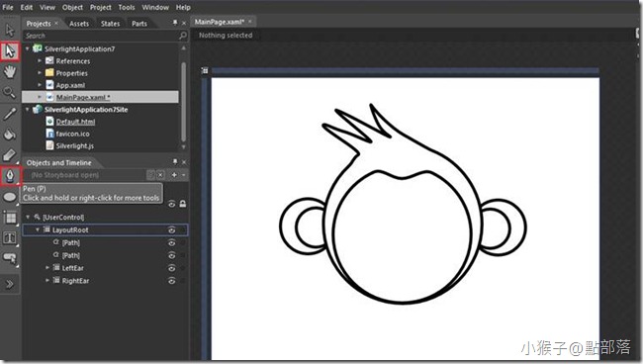Select the App.xaml file
The width and height of the screenshot is (643, 364).
click(70, 85)
